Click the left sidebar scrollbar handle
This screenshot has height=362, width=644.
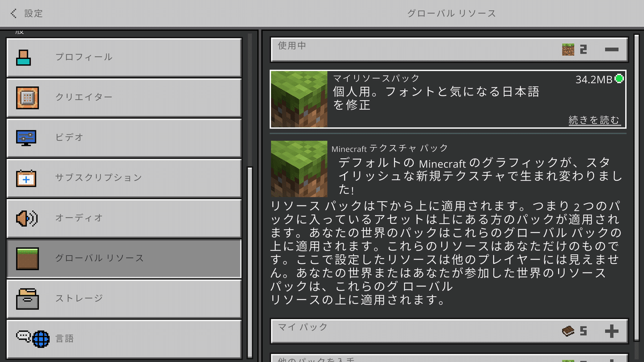[249, 263]
